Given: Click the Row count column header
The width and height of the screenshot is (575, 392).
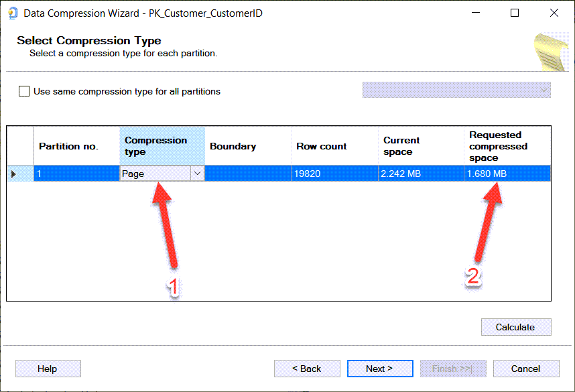Looking at the screenshot, I should [x=334, y=146].
